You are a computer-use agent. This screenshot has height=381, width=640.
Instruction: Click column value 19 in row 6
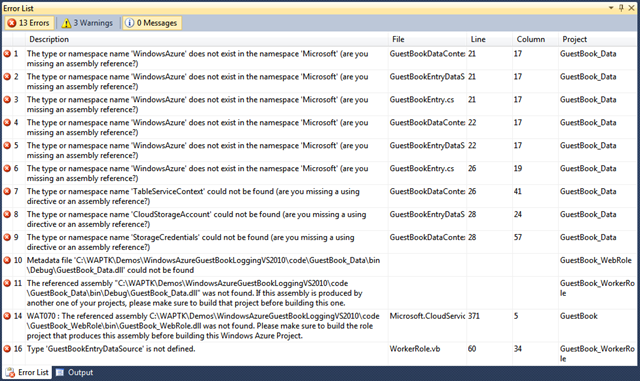pyautogui.click(x=518, y=168)
